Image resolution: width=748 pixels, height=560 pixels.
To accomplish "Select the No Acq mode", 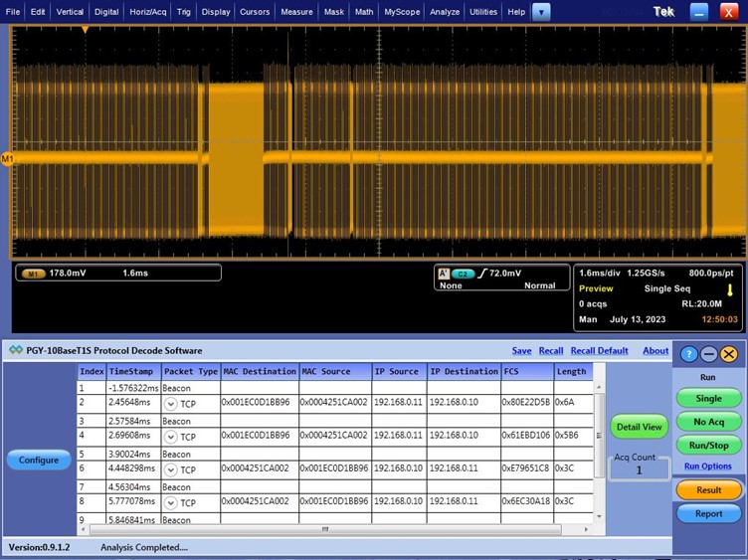I will pyautogui.click(x=708, y=422).
